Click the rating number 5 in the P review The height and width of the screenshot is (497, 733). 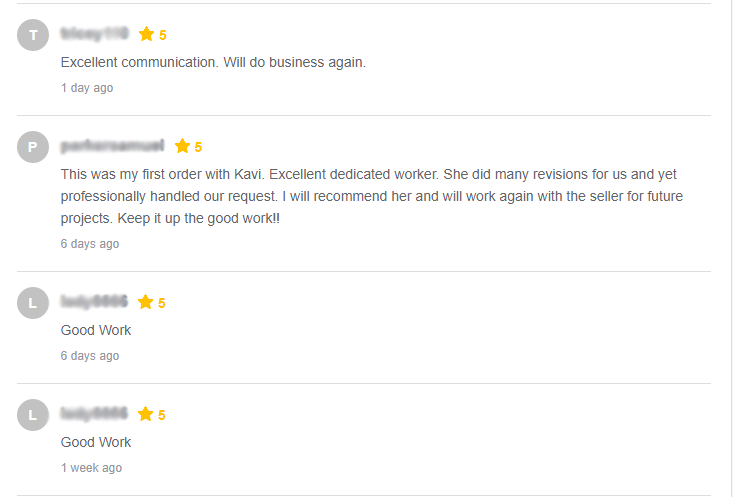198,148
